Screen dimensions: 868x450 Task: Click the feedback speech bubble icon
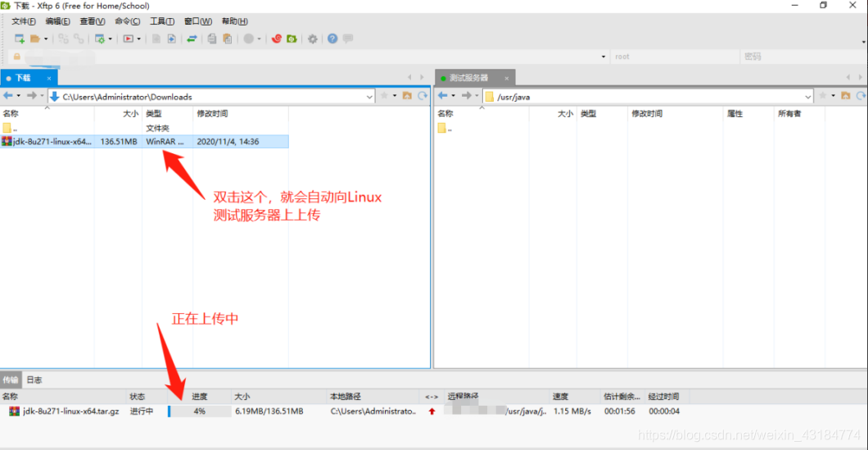click(348, 39)
